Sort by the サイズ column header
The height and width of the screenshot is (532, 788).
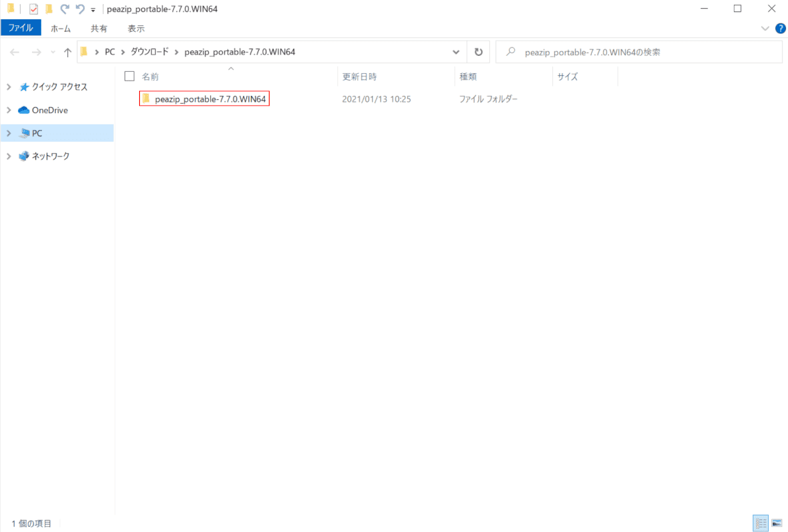(x=568, y=76)
